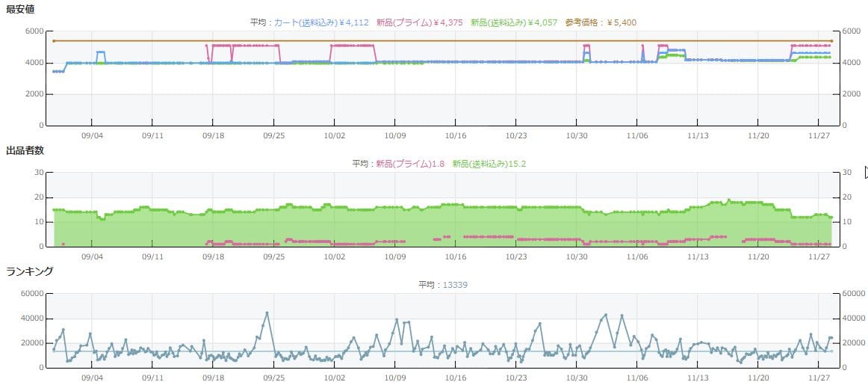This screenshot has height=382, width=868.
Task: Click the brown reference price line at left end
Action: click(54, 41)
